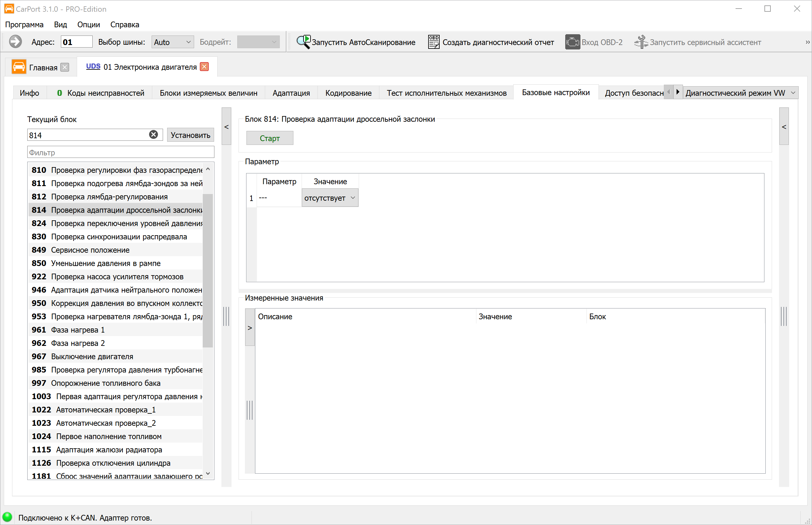The image size is (812, 525).
Task: Click the Адрес input field
Action: click(76, 42)
